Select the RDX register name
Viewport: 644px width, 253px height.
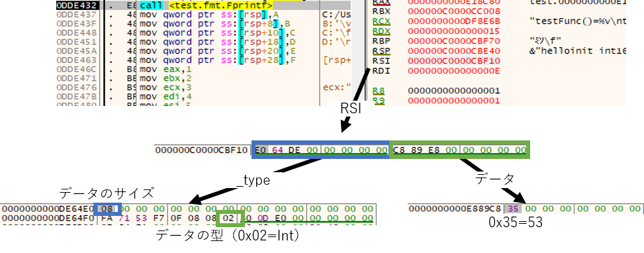[x=381, y=31]
